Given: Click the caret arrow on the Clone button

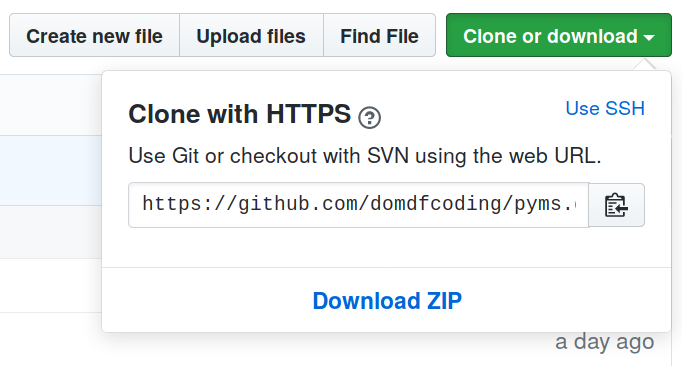Looking at the screenshot, I should coord(649,38).
